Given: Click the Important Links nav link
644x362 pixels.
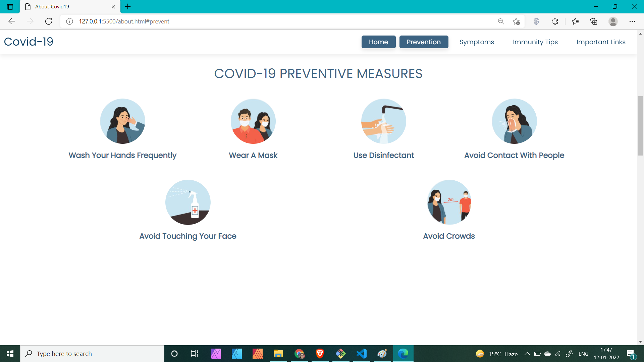Looking at the screenshot, I should point(601,42).
